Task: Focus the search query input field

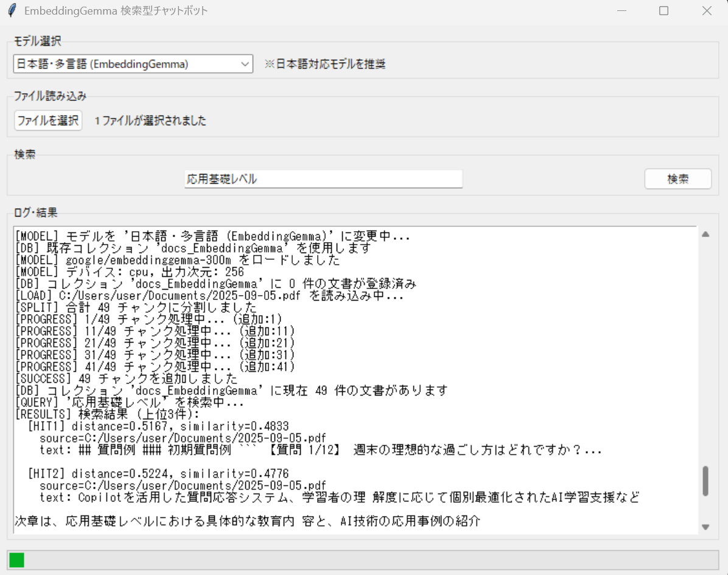Action: [323, 179]
